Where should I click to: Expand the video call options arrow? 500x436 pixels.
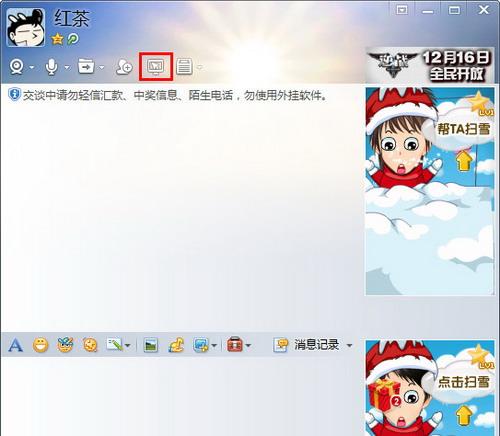32,67
